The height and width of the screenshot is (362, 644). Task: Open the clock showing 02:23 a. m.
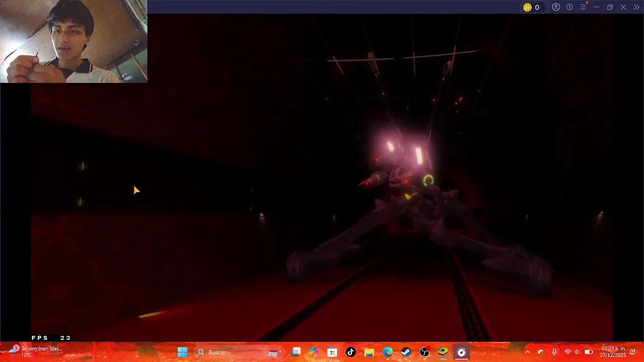point(613,352)
